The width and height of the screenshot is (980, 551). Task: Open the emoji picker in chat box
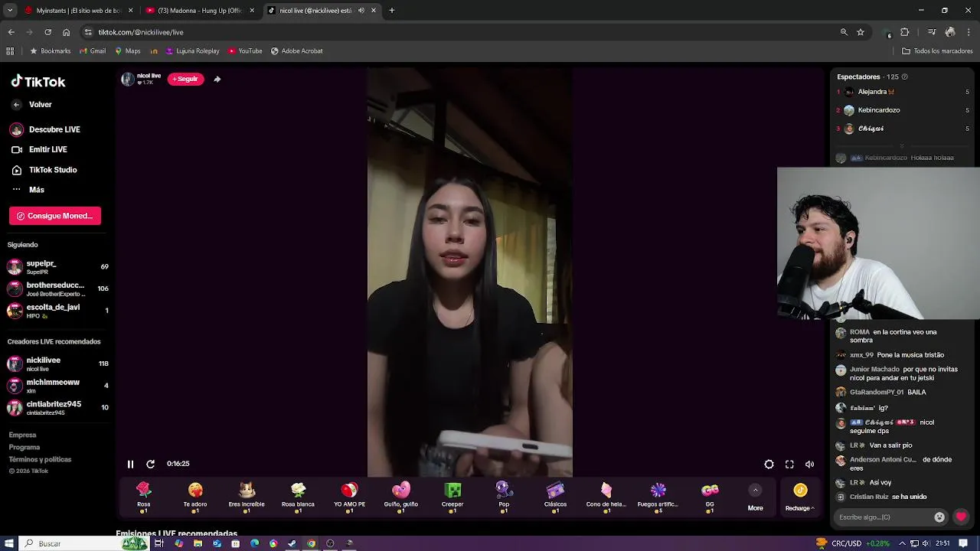coord(939,517)
